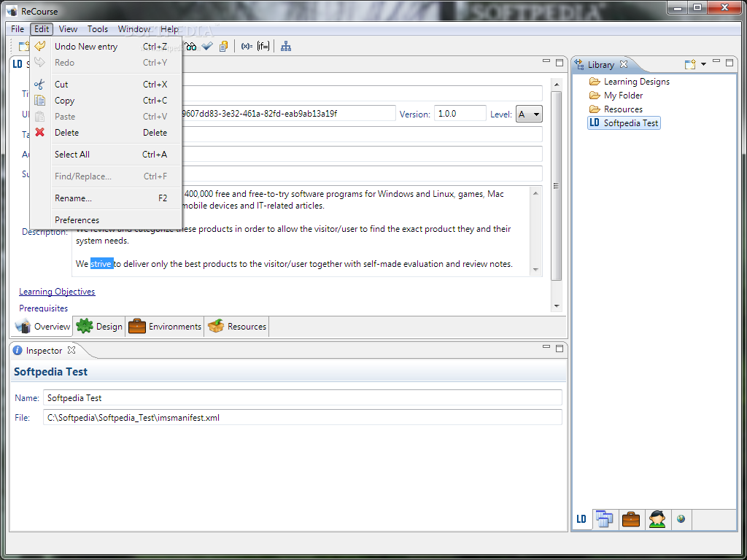Open the Tools menu
Image resolution: width=747 pixels, height=560 pixels.
click(x=98, y=29)
